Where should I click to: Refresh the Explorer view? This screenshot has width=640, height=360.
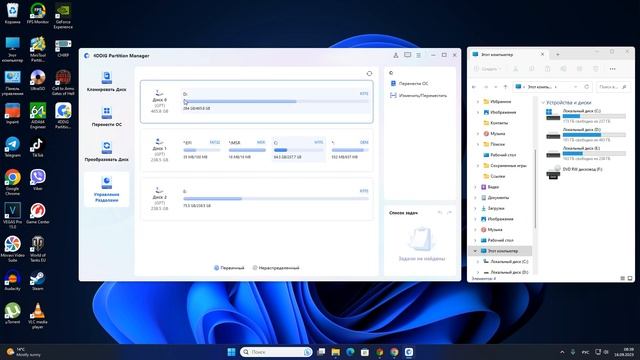pos(587,87)
